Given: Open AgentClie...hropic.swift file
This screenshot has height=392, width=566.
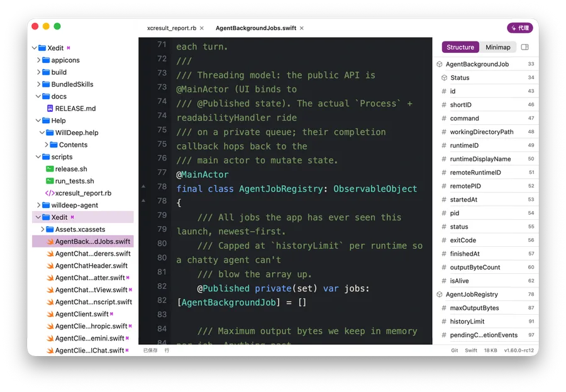Looking at the screenshot, I should 83,326.
